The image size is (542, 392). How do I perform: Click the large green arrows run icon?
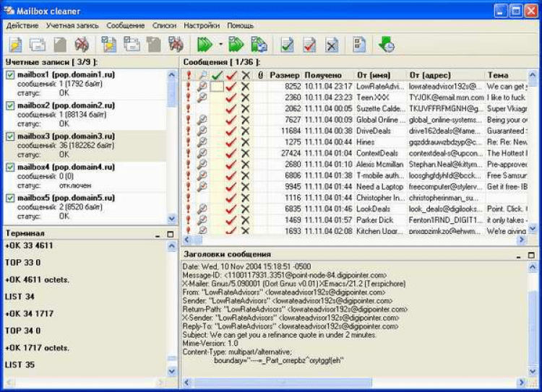[x=205, y=45]
